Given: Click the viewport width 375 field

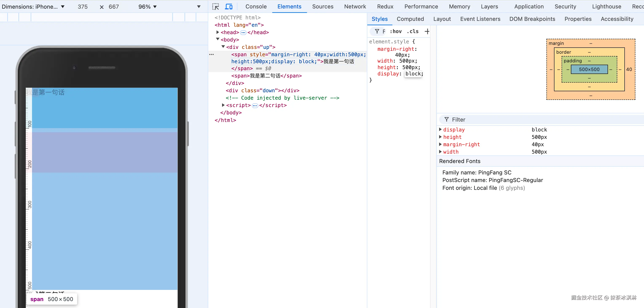Looking at the screenshot, I should [82, 7].
